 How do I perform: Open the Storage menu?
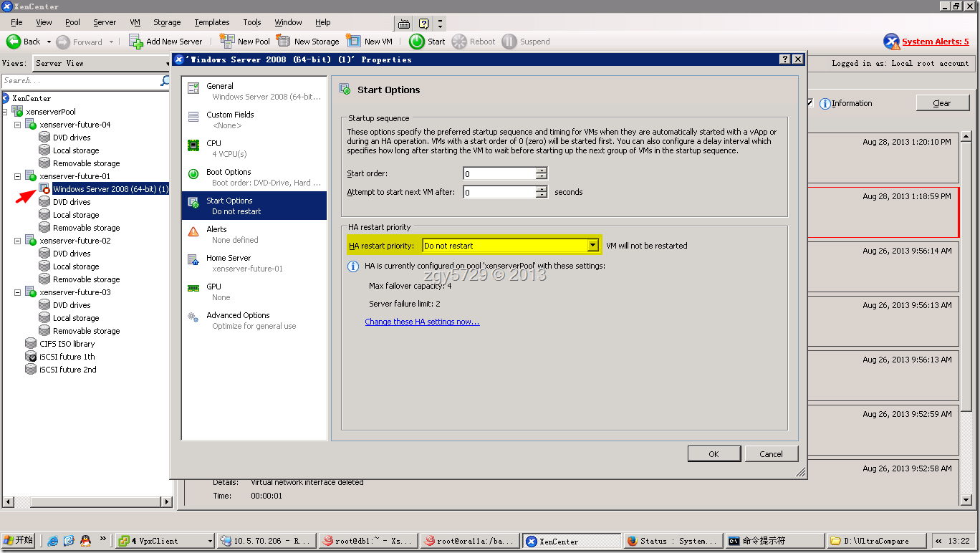(167, 22)
